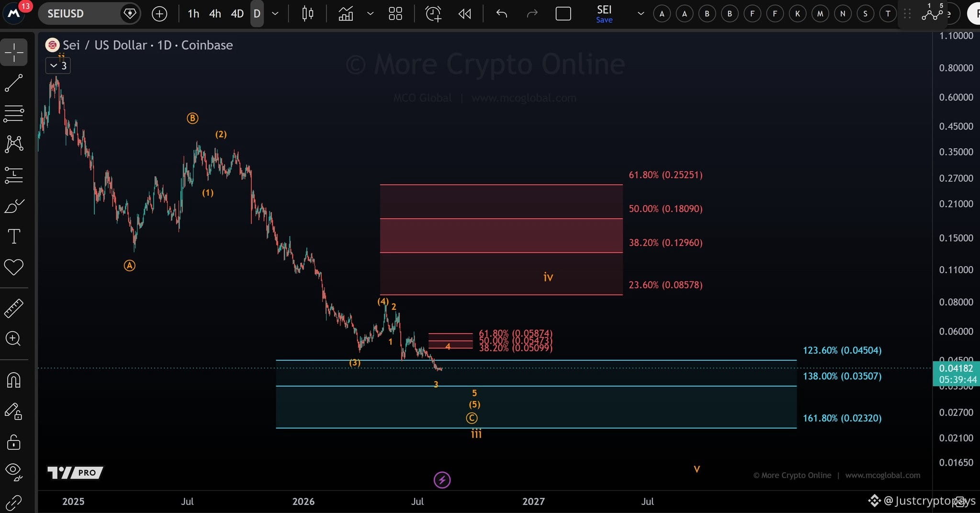
Task: Open the candlestick chart type selector
Action: click(308, 14)
